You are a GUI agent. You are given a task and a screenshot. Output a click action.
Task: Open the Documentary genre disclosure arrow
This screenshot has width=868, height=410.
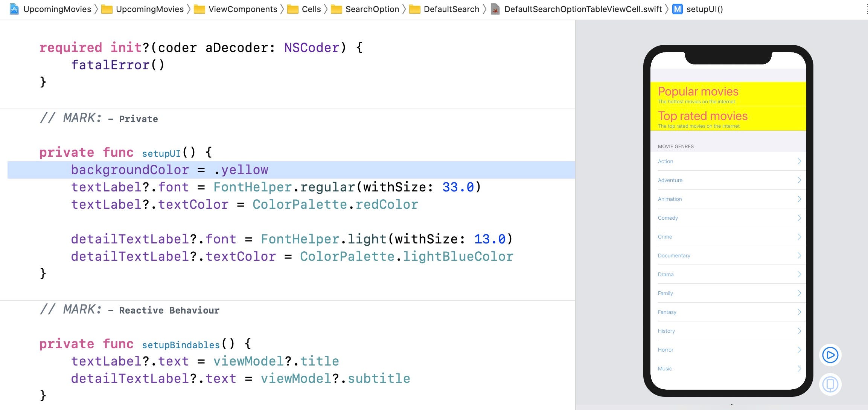[x=799, y=255]
